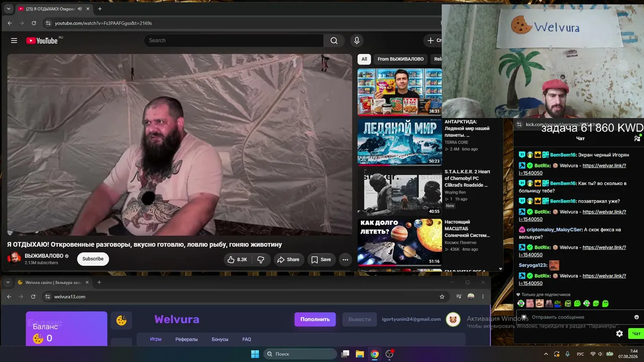This screenshot has height=362, width=644.
Task: Subscribe to the ВЫЖИВАЛОВО channel
Action: click(x=93, y=259)
